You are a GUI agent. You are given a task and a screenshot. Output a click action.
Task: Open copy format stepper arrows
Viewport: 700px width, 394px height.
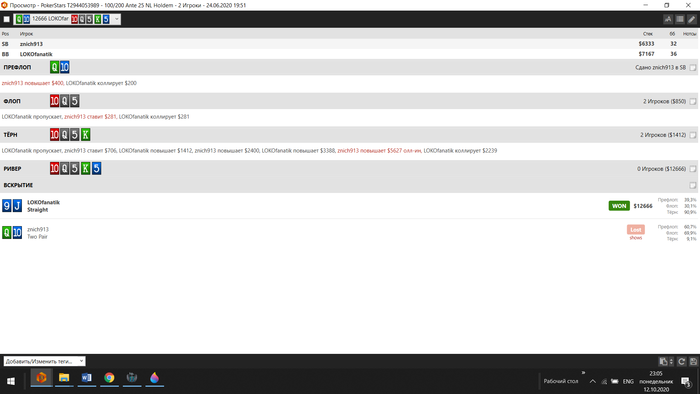[671, 361]
